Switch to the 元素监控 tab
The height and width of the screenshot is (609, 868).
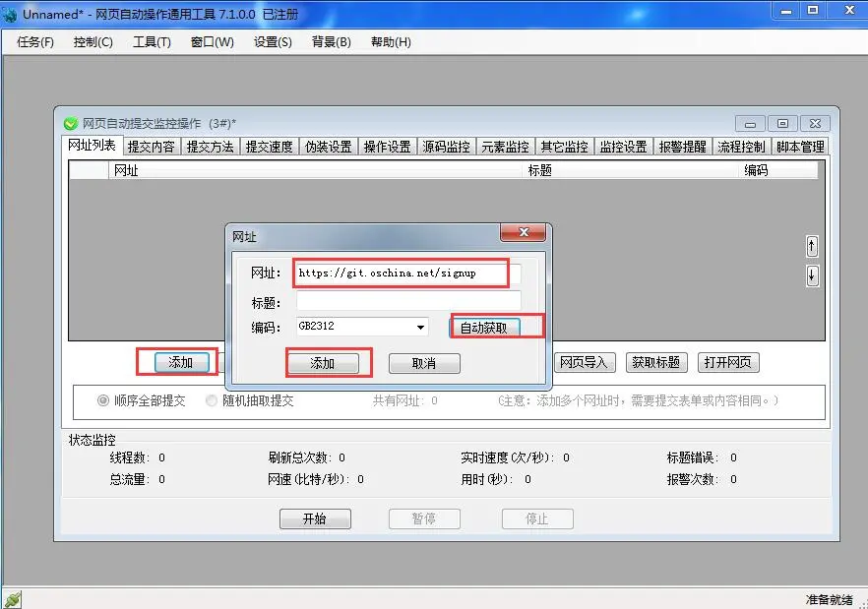click(506, 147)
